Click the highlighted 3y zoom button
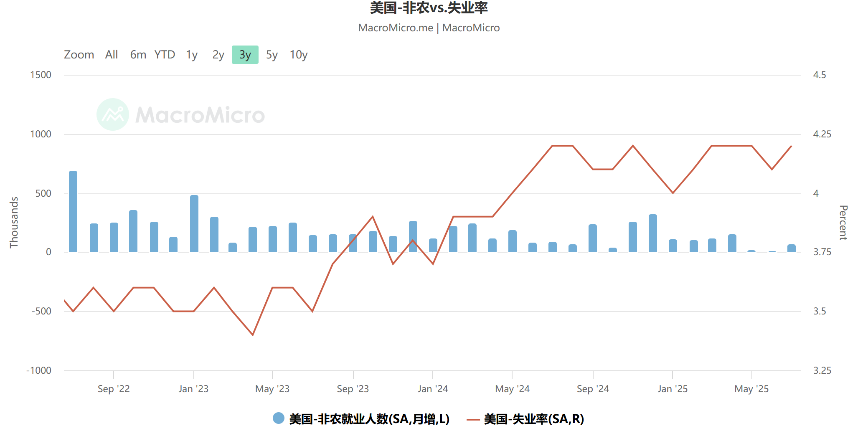 point(245,55)
